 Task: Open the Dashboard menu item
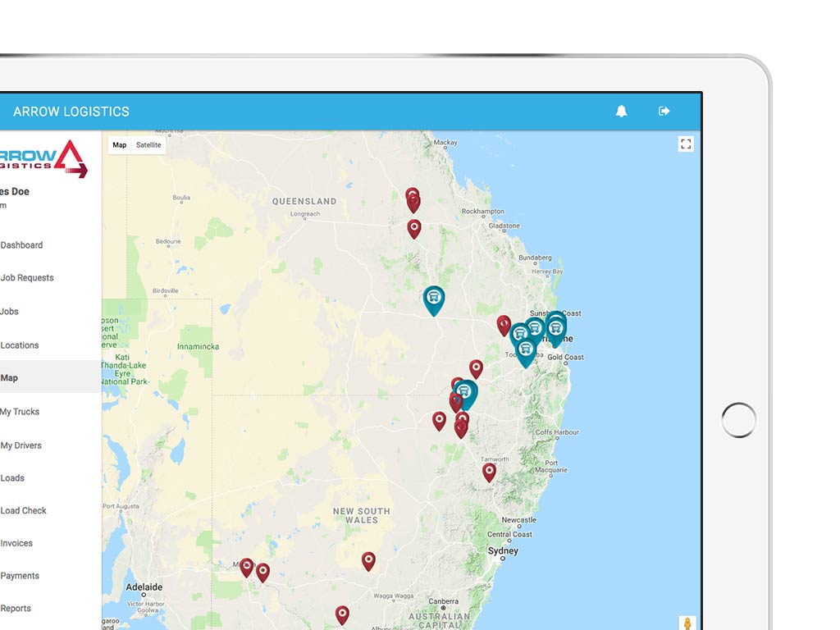[x=21, y=244]
